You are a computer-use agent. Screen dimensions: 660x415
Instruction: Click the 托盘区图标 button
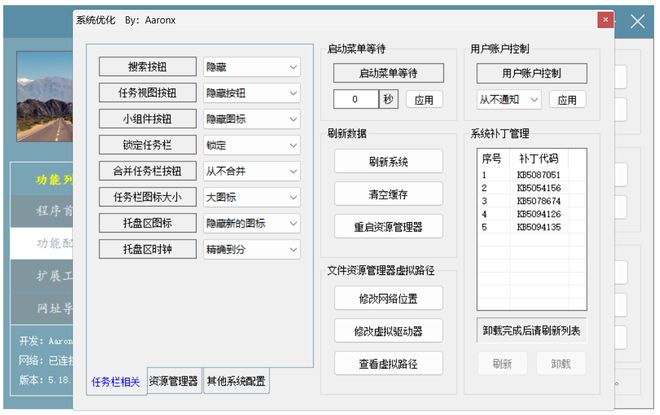tap(147, 223)
